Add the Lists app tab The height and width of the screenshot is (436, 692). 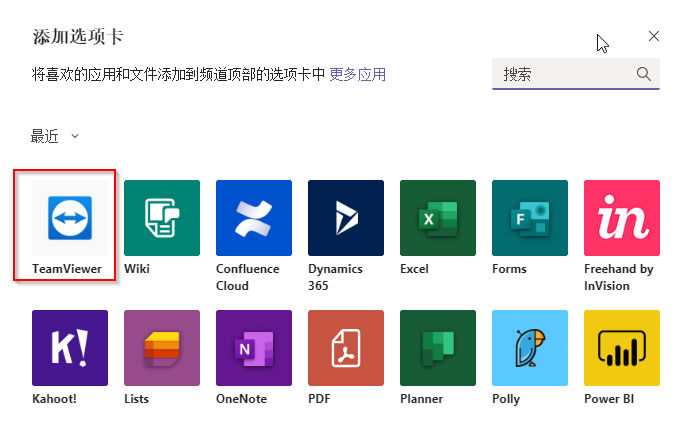pos(162,348)
